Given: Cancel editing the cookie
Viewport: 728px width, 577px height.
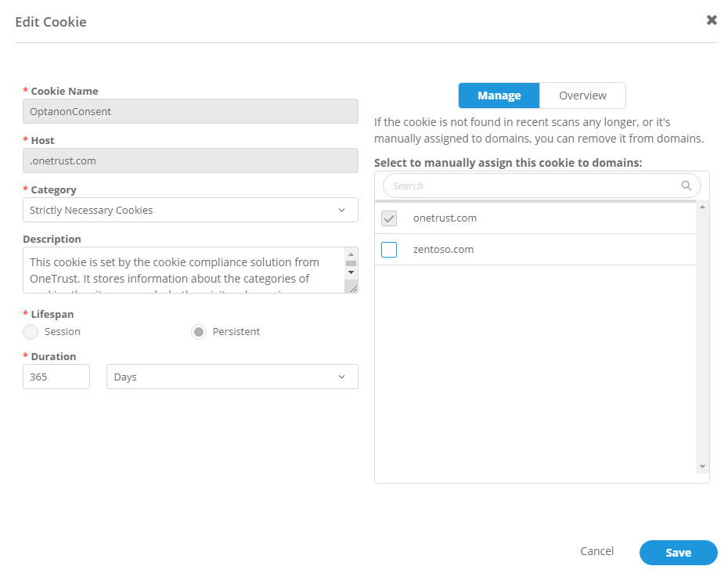Looking at the screenshot, I should point(596,551).
